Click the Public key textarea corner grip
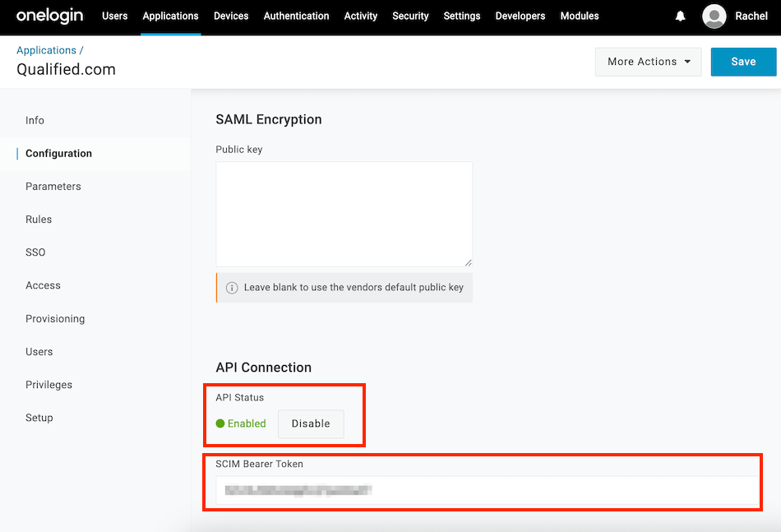The width and height of the screenshot is (781, 532). (x=469, y=262)
